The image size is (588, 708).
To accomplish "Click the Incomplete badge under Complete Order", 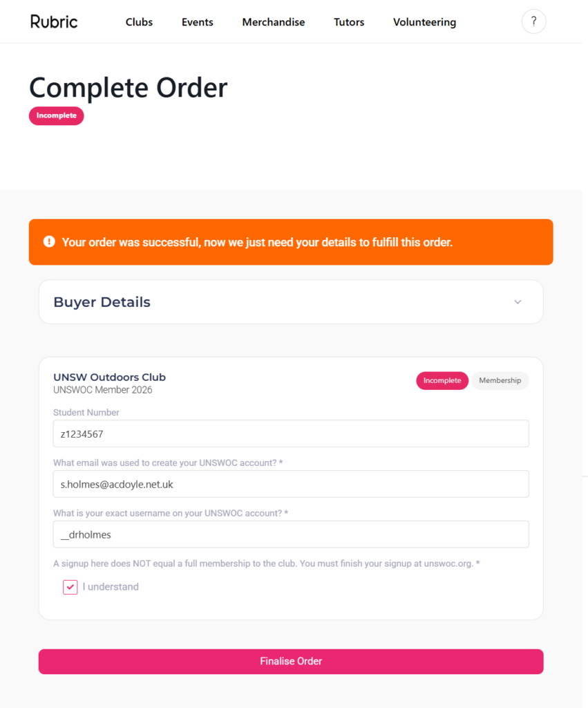I will click(56, 115).
